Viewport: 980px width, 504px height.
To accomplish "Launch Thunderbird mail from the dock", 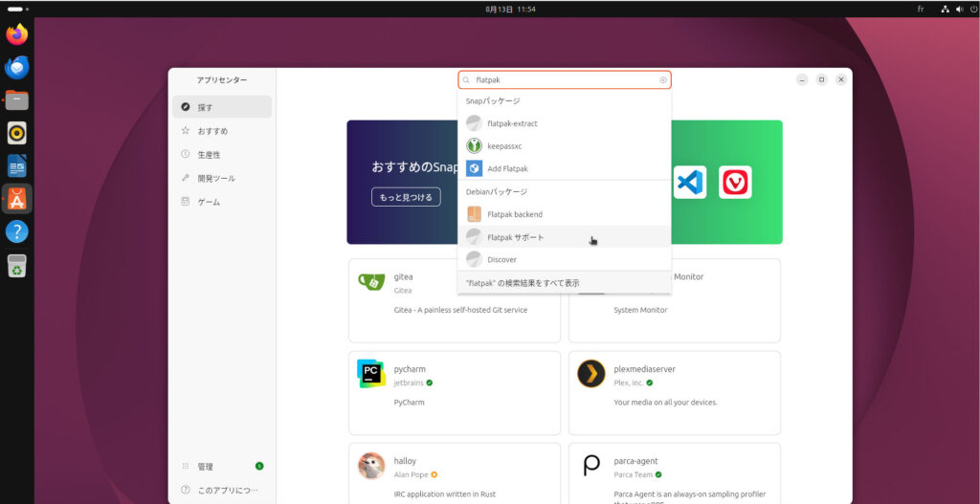I will click(17, 68).
